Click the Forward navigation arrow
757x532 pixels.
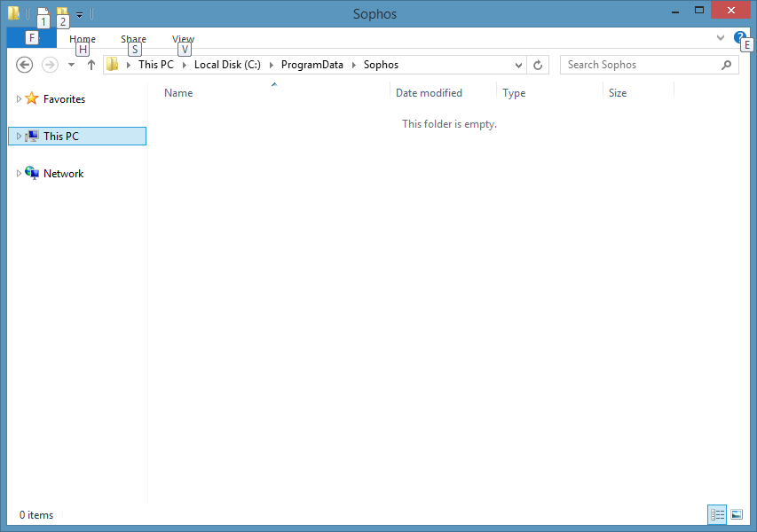tap(50, 65)
